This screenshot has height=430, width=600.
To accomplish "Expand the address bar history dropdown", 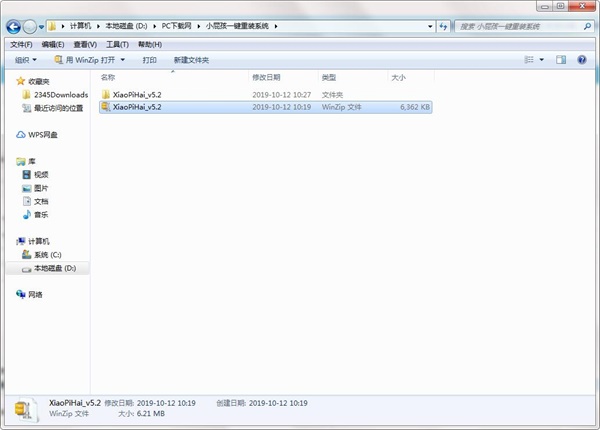I will tap(430, 26).
